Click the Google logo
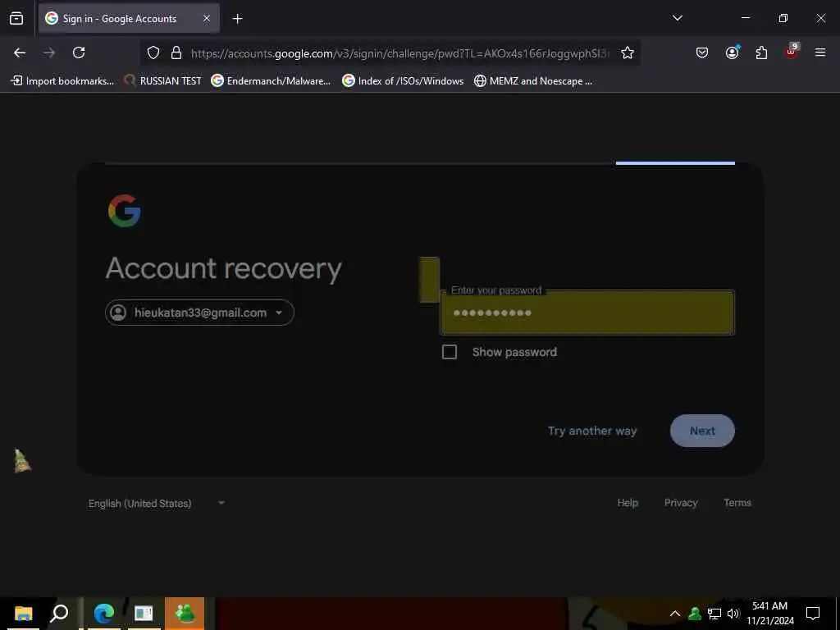840x630 pixels. (125, 211)
